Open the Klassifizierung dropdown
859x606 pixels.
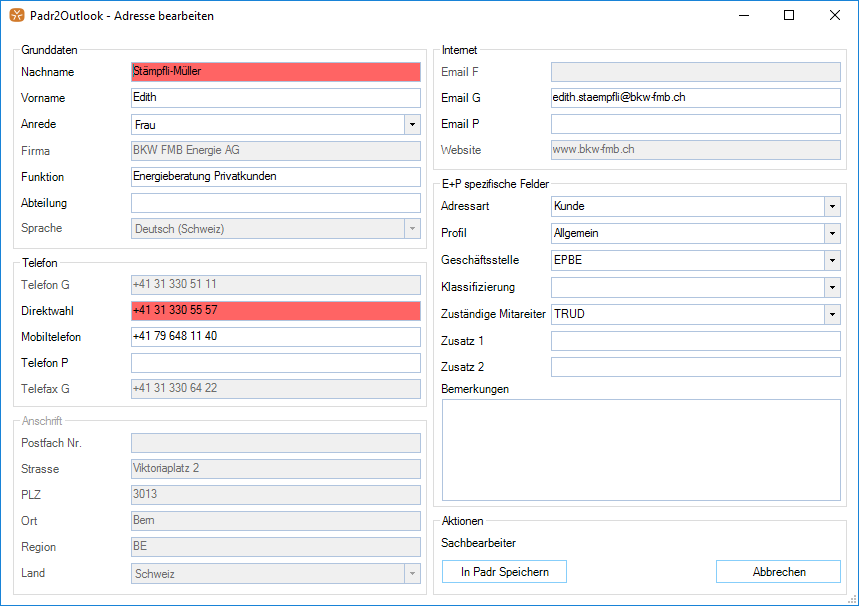coord(832,288)
